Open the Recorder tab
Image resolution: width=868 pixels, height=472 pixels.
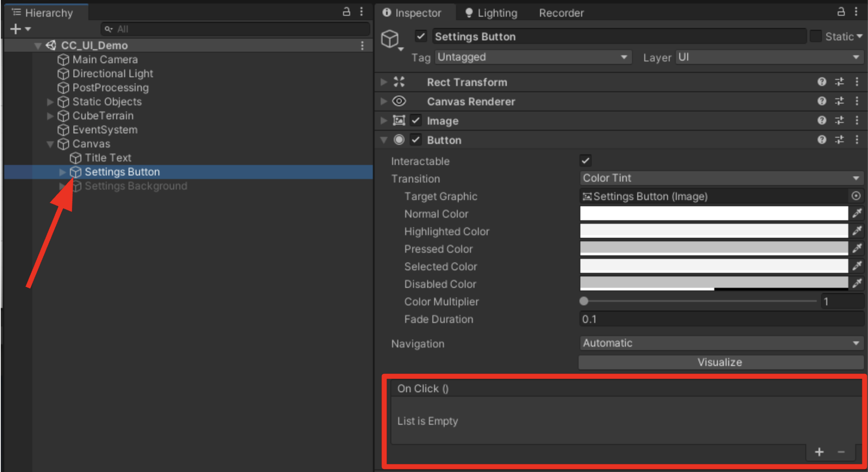click(x=561, y=13)
